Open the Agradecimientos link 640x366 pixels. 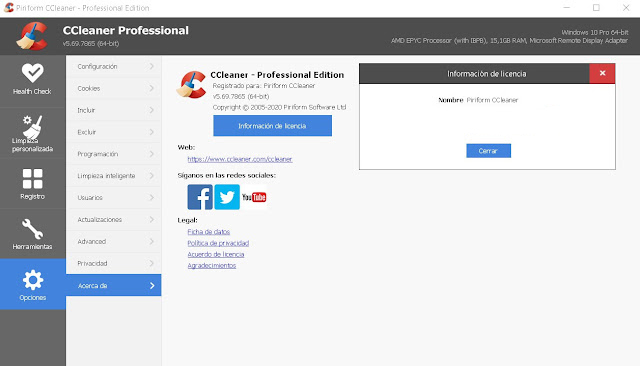(x=211, y=266)
